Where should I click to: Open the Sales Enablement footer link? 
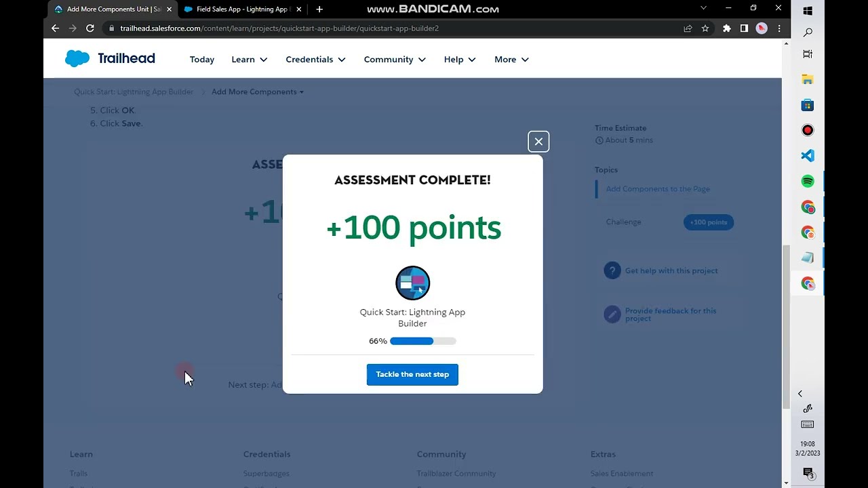click(622, 474)
